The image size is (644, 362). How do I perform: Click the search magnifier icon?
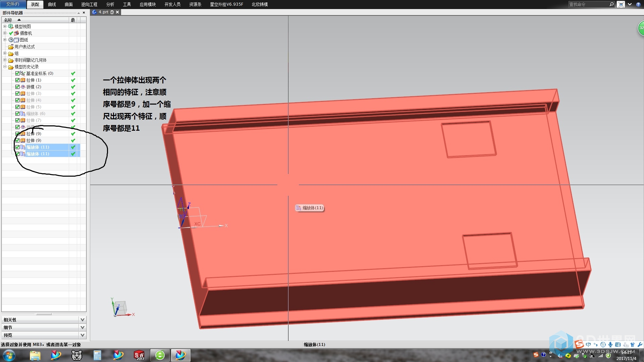(611, 4)
